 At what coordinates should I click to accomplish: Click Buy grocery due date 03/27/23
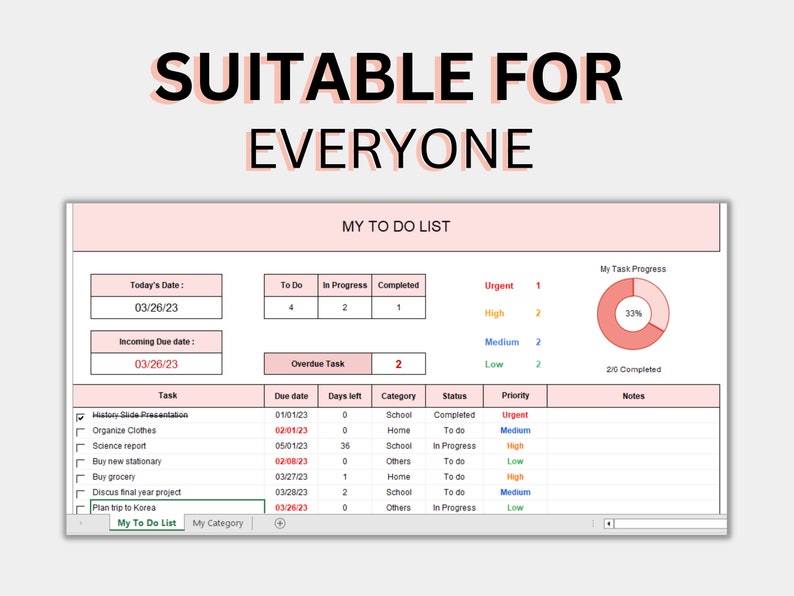291,477
